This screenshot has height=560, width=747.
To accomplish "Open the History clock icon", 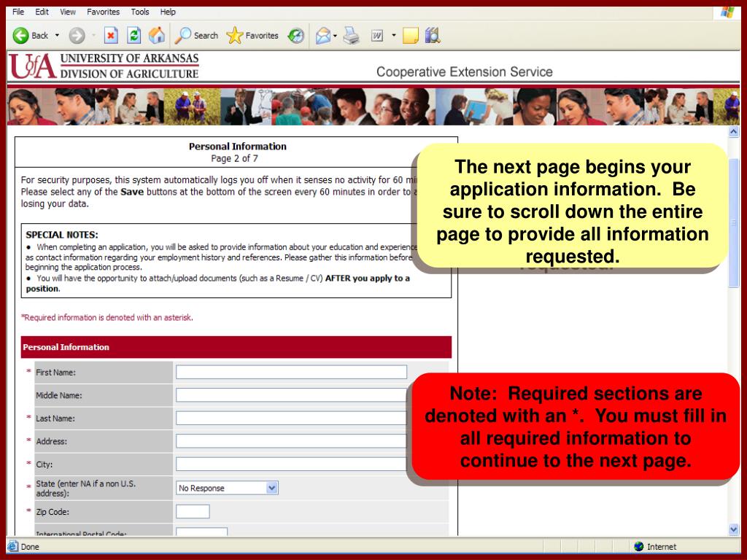I will [296, 36].
